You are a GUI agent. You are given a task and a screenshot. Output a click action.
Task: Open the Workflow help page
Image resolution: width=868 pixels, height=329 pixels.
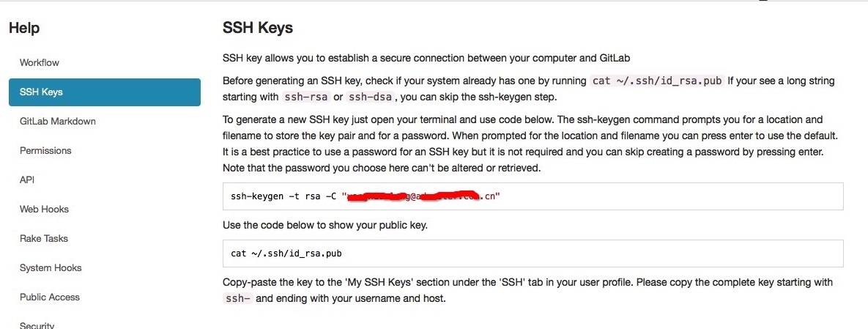(x=40, y=62)
